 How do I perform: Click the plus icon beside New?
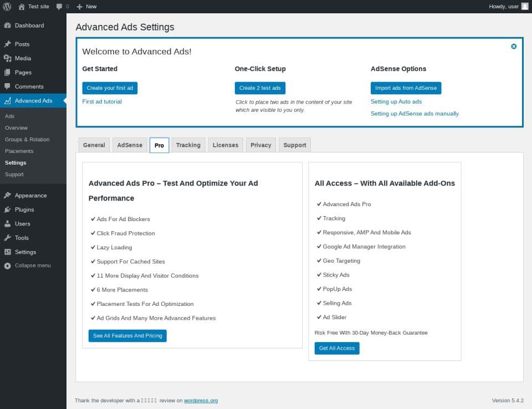click(x=79, y=7)
